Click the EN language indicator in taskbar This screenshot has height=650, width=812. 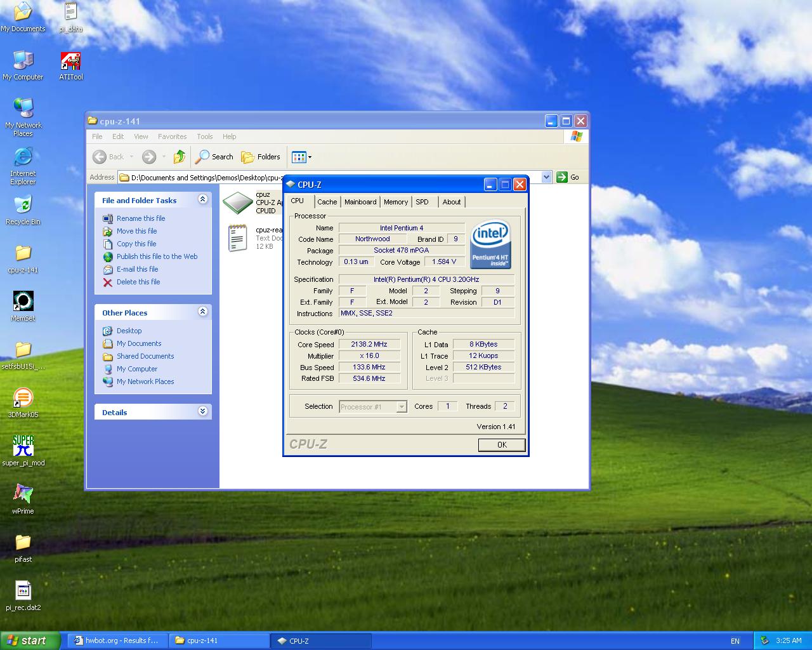tap(735, 641)
